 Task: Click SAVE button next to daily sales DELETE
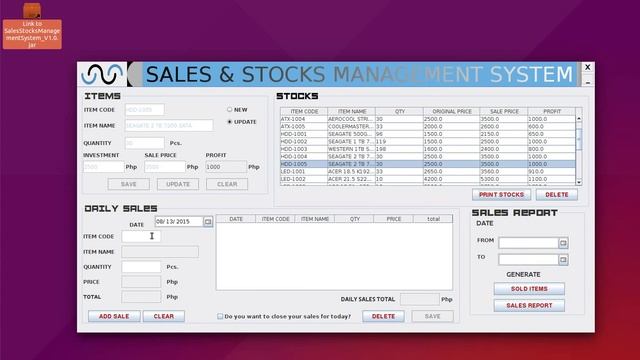(433, 316)
